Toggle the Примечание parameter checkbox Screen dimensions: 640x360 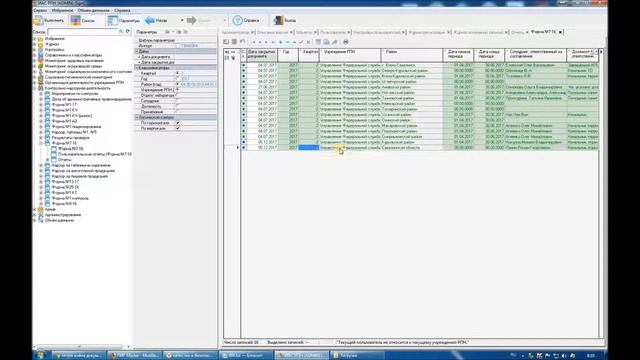coord(178,112)
